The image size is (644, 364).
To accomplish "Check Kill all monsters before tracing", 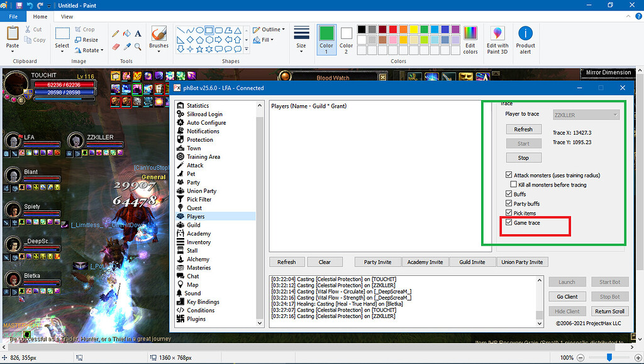I will pyautogui.click(x=514, y=184).
